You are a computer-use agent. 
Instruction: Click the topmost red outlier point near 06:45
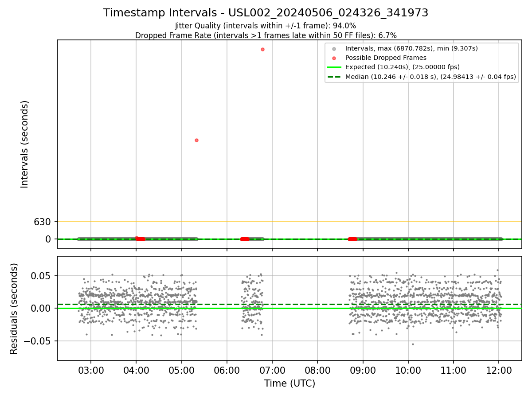click(x=262, y=49)
